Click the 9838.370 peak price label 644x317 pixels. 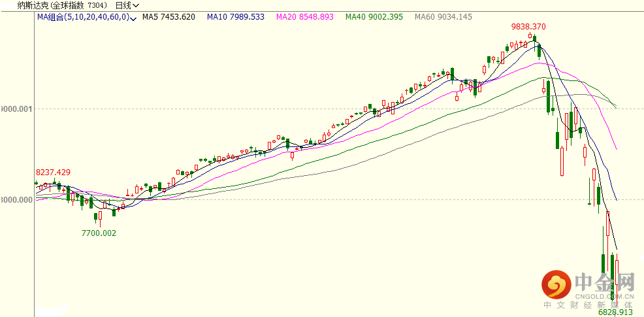point(528,27)
